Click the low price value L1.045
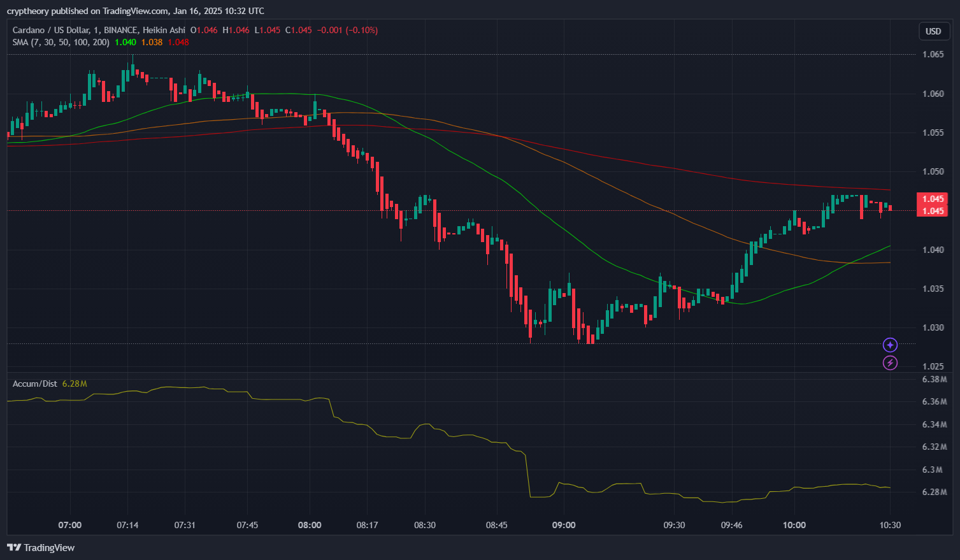 click(267, 30)
